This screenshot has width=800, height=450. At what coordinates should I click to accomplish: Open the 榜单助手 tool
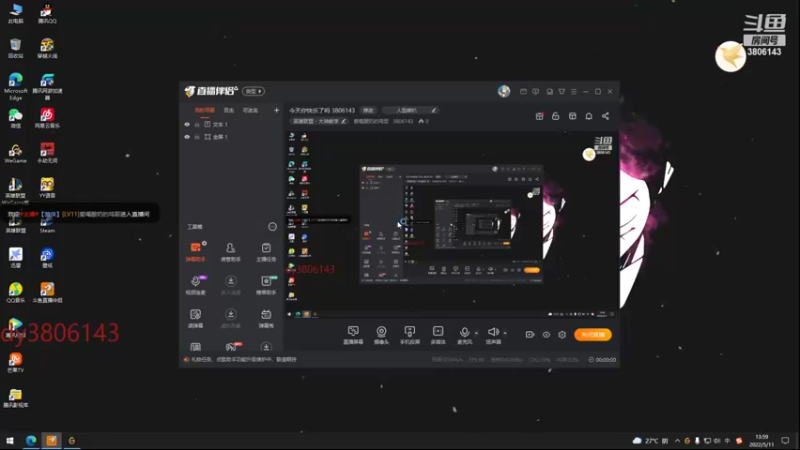pos(266,285)
